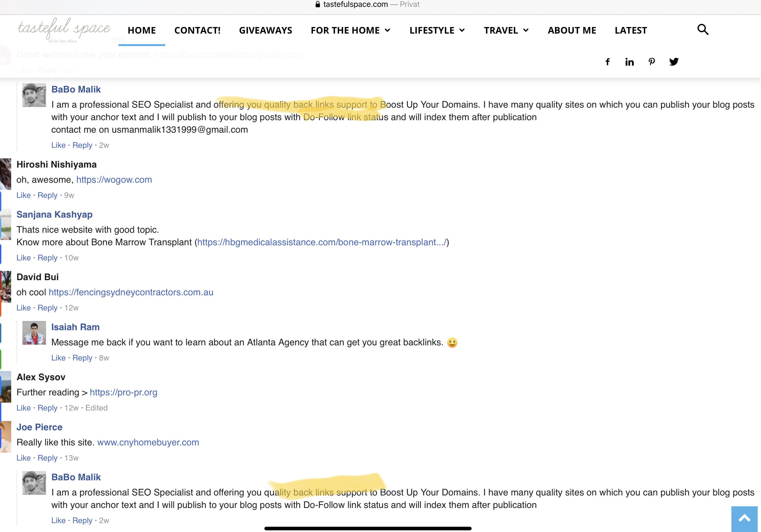Open the ABOUT ME menu item
Image resolution: width=761 pixels, height=532 pixels.
coord(572,31)
